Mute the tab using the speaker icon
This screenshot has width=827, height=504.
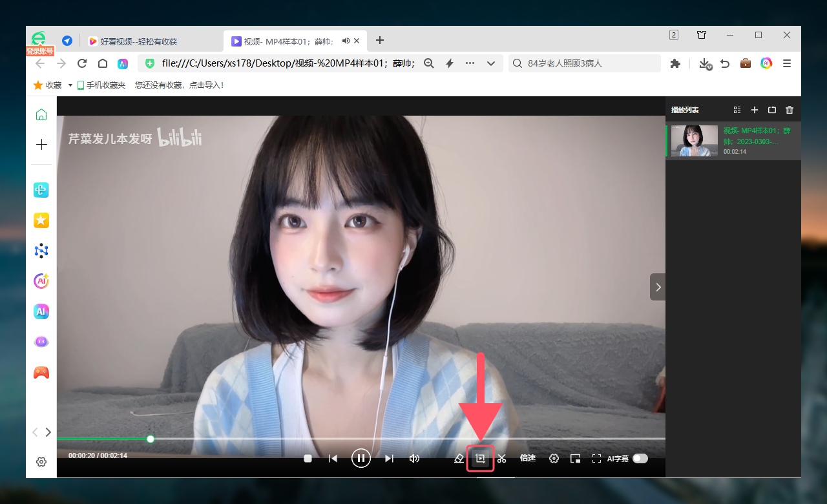tap(346, 41)
